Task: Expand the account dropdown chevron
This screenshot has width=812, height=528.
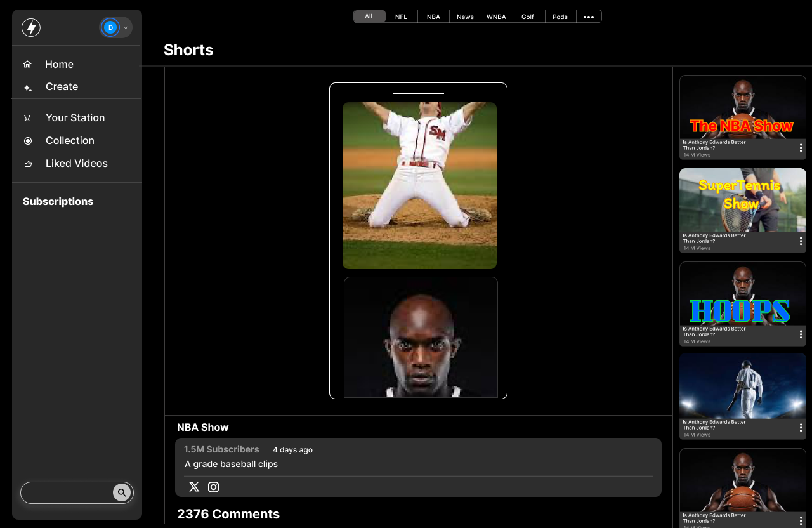Action: 126,28
